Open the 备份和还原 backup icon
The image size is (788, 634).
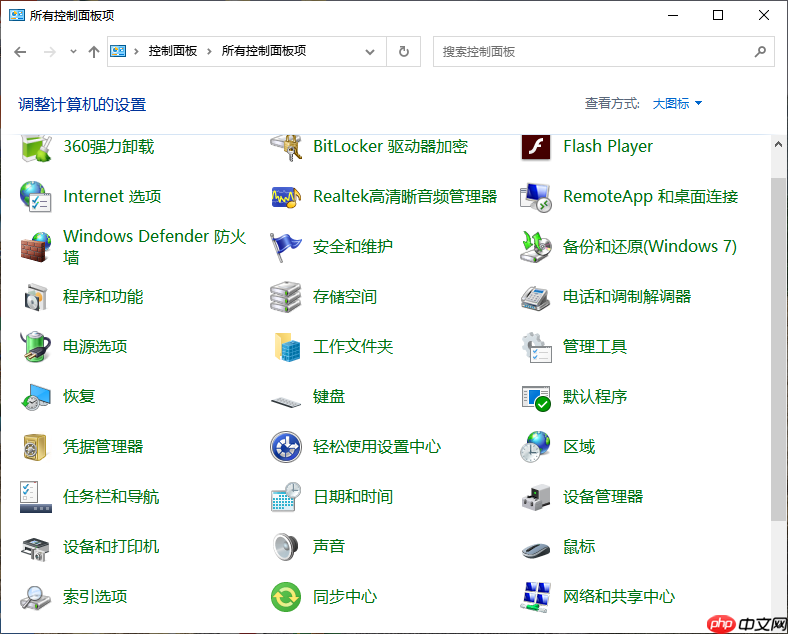tap(536, 247)
